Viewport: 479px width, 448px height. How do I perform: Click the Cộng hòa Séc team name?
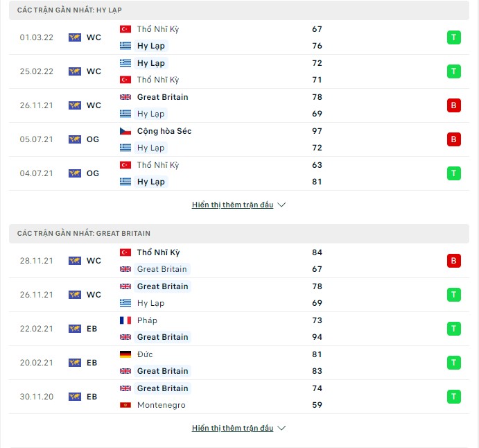164,131
